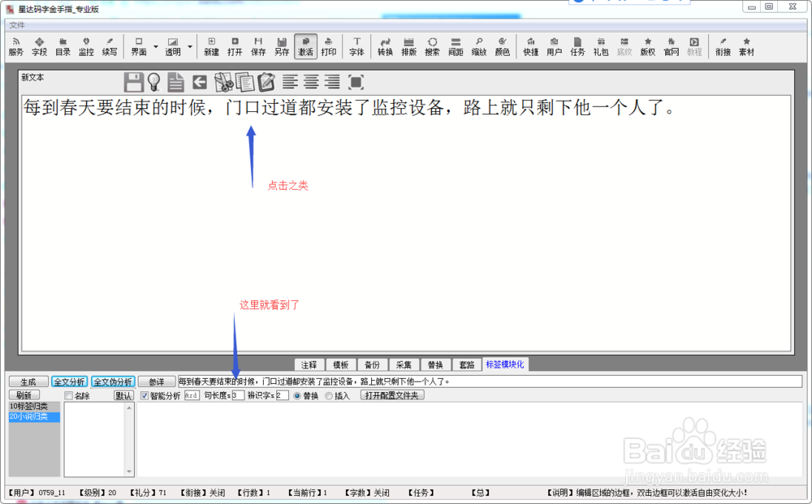The height and width of the screenshot is (504, 812).
Task: Click the 监控 monitor icon
Action: [85, 46]
